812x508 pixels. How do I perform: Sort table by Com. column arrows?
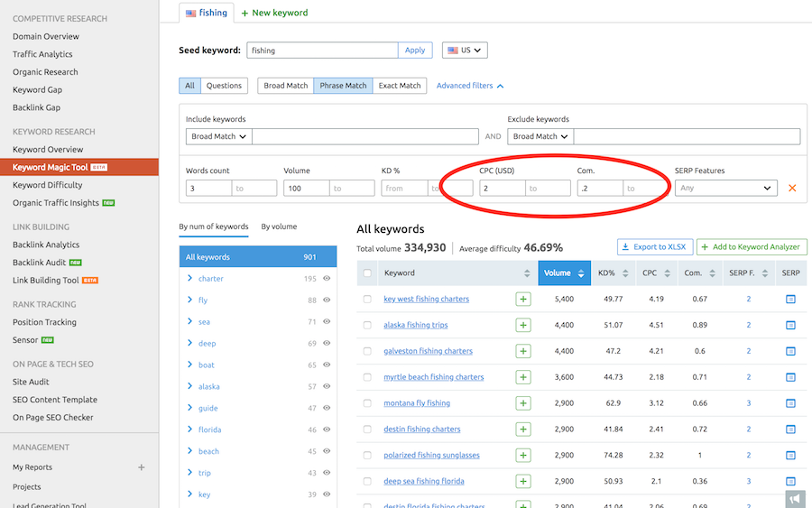pos(712,272)
